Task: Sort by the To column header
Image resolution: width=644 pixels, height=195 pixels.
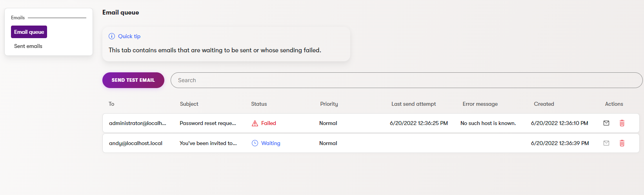Action: click(x=111, y=104)
